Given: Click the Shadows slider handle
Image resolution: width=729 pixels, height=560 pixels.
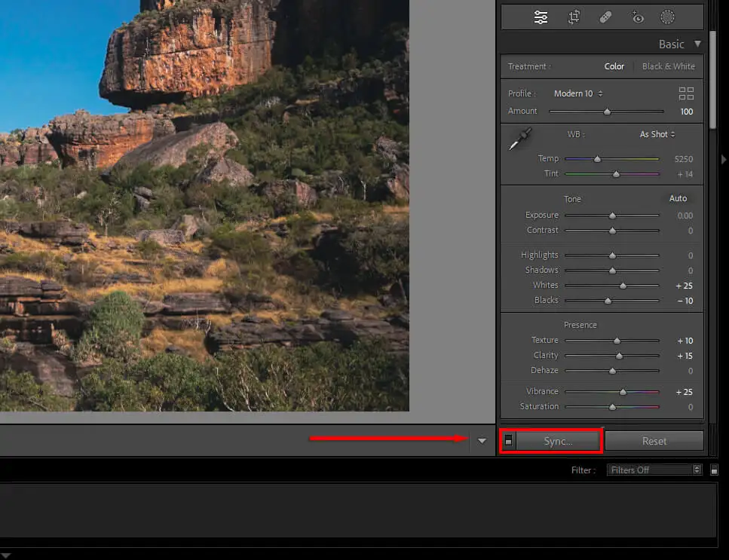Looking at the screenshot, I should 612,271.
